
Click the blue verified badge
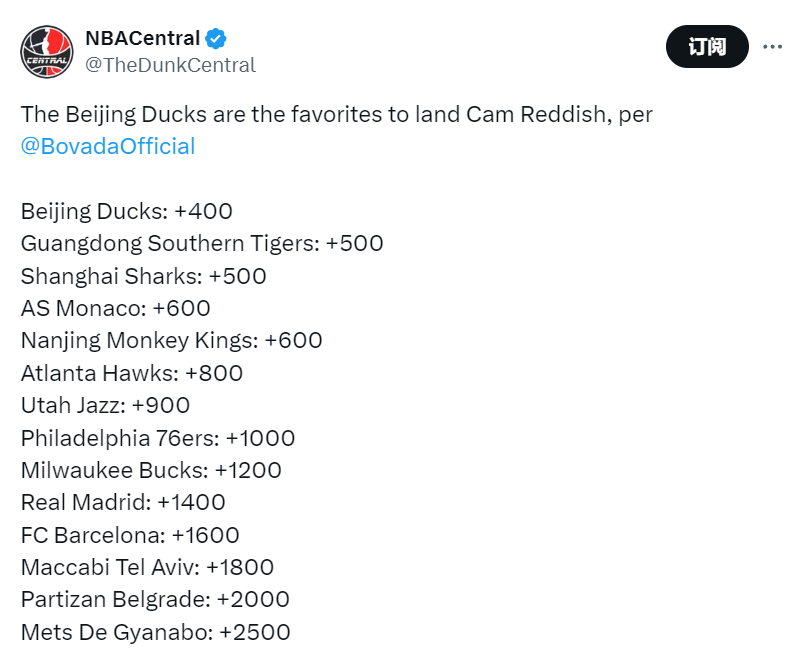pyautogui.click(x=216, y=39)
